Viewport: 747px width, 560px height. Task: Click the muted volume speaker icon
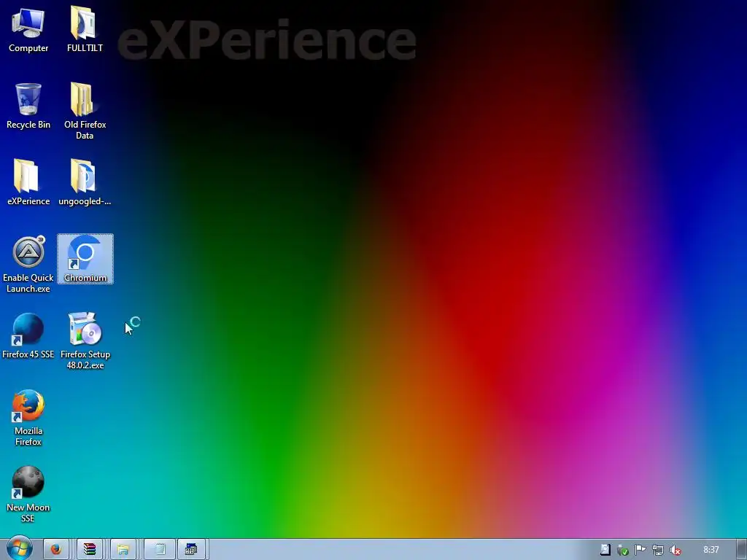[x=675, y=550]
